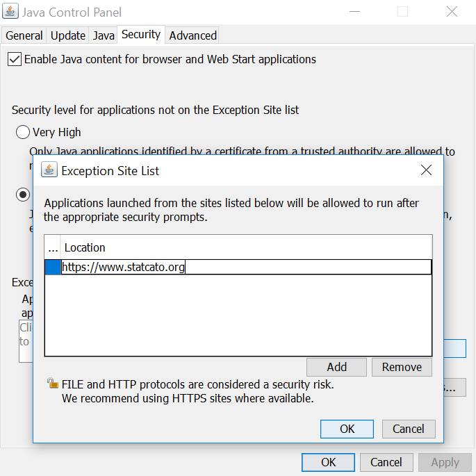Close the Exception Site List dialog
This screenshot has width=476, height=476.
tap(427, 170)
